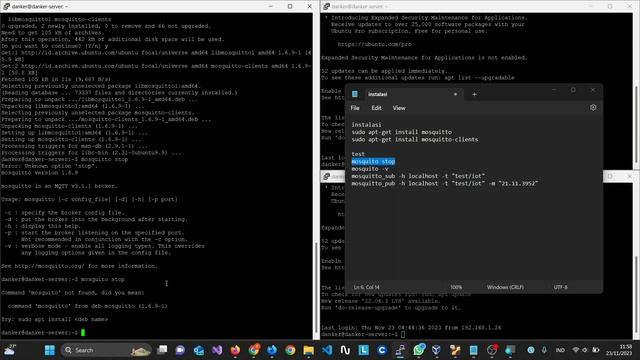This screenshot has height=360, width=640.
Task: Open orange Firefox browser from taskbar
Action: tap(236, 350)
